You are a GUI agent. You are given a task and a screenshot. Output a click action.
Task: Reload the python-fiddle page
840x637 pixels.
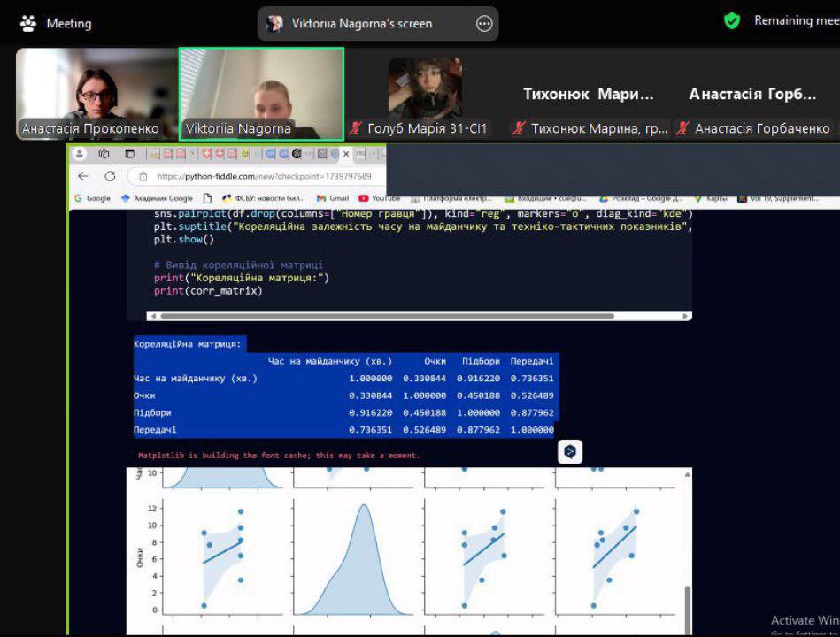(x=110, y=176)
